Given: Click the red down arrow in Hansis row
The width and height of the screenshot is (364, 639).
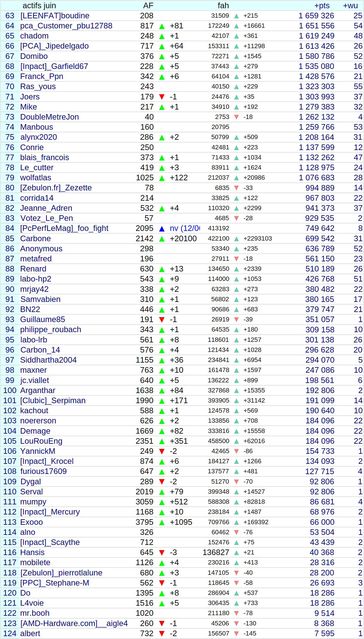Looking at the screenshot, I should (162, 553).
